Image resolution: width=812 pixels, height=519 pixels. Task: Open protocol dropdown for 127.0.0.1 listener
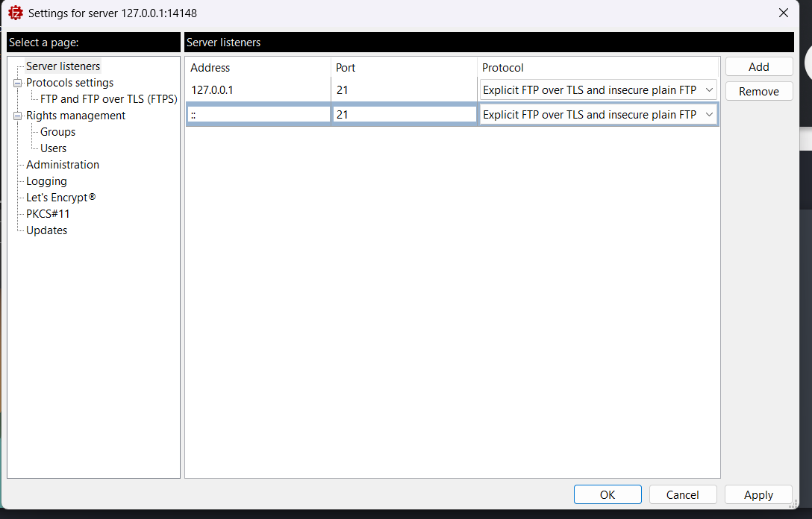[x=598, y=90]
